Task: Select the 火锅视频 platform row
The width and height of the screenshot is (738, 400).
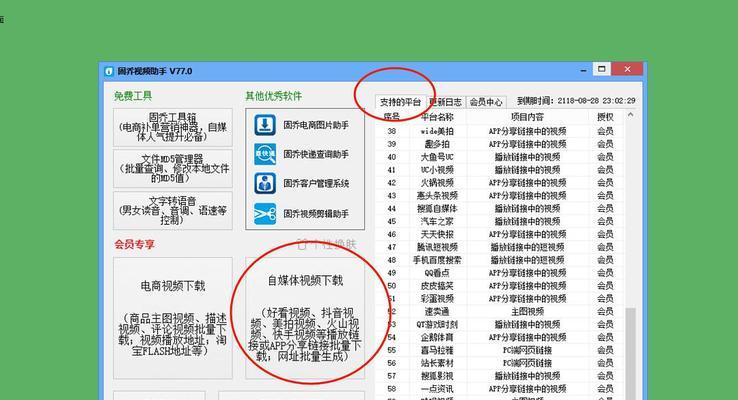Action: tap(500, 183)
